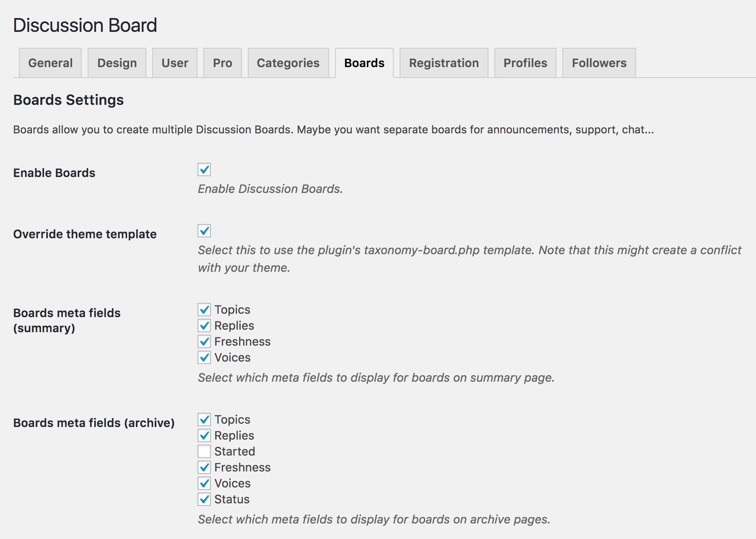Uncheck Replies in summary meta fields

(x=204, y=325)
